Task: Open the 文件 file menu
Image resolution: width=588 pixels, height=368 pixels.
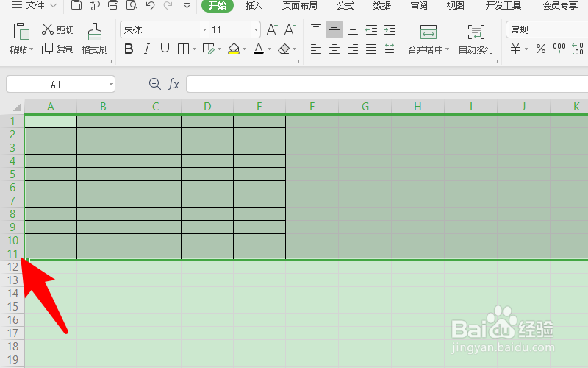Action: pyautogui.click(x=34, y=5)
